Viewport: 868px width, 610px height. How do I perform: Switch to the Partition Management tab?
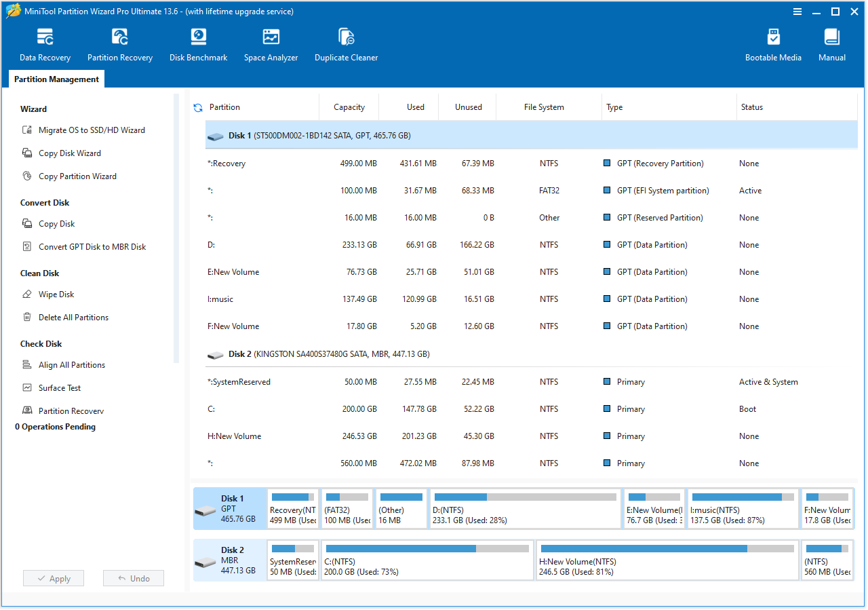point(57,79)
